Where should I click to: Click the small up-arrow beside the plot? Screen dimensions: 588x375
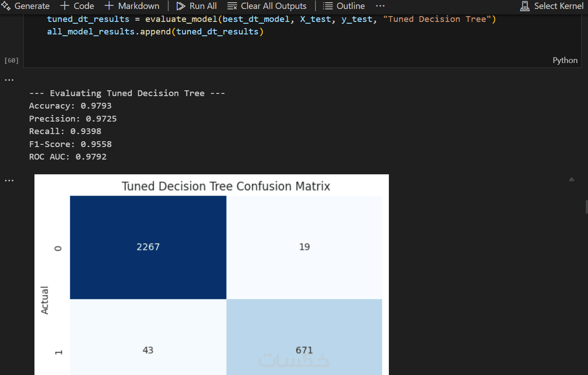coord(571,179)
